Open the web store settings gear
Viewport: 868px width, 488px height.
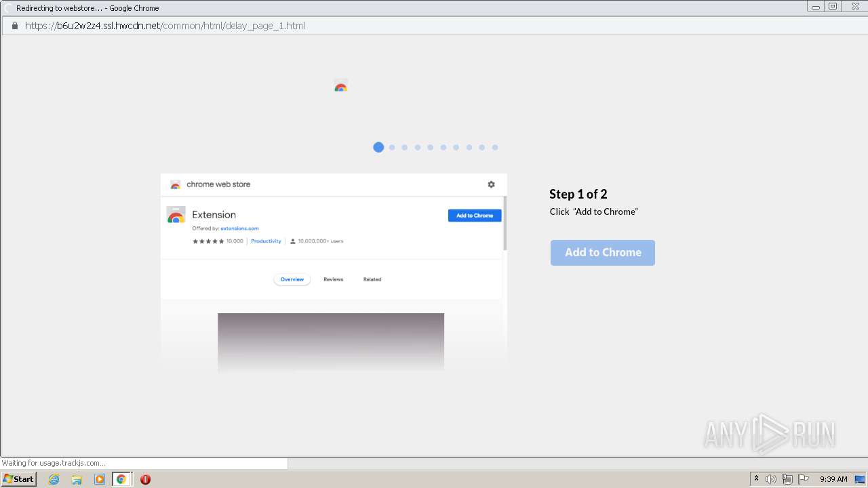491,184
